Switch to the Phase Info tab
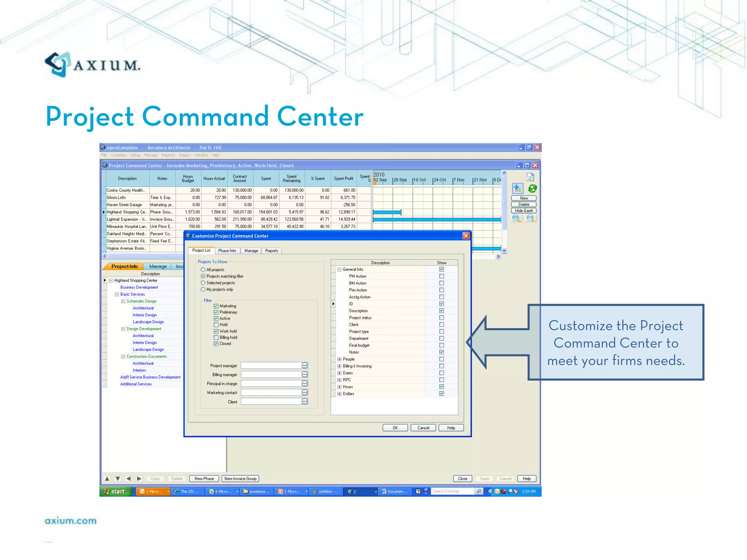This screenshot has width=747, height=560. pyautogui.click(x=227, y=251)
